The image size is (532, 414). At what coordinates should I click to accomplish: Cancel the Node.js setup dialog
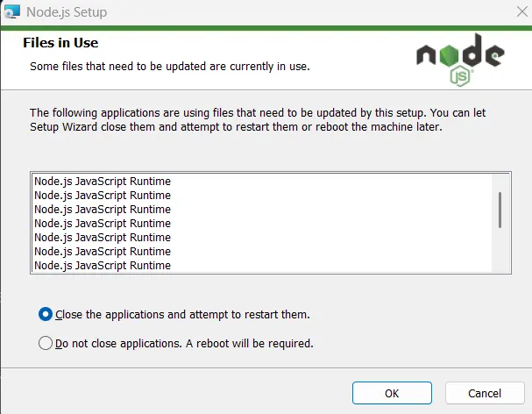(x=485, y=393)
